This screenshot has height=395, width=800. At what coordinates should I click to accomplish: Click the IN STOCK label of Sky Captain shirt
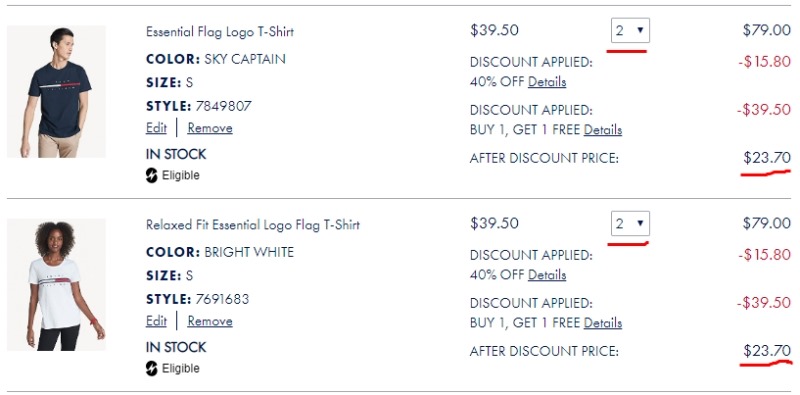[x=176, y=154]
